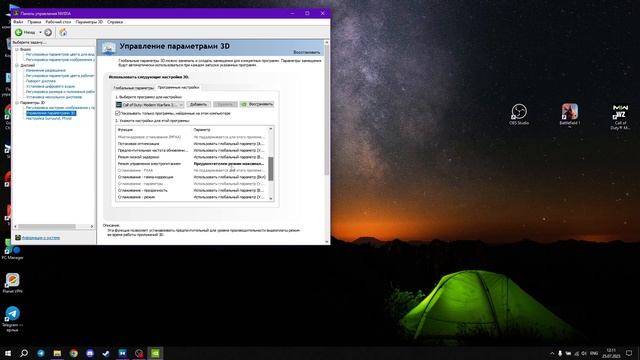Select 'Поворот дисплея' task
The image size is (640, 360).
coord(41,81)
